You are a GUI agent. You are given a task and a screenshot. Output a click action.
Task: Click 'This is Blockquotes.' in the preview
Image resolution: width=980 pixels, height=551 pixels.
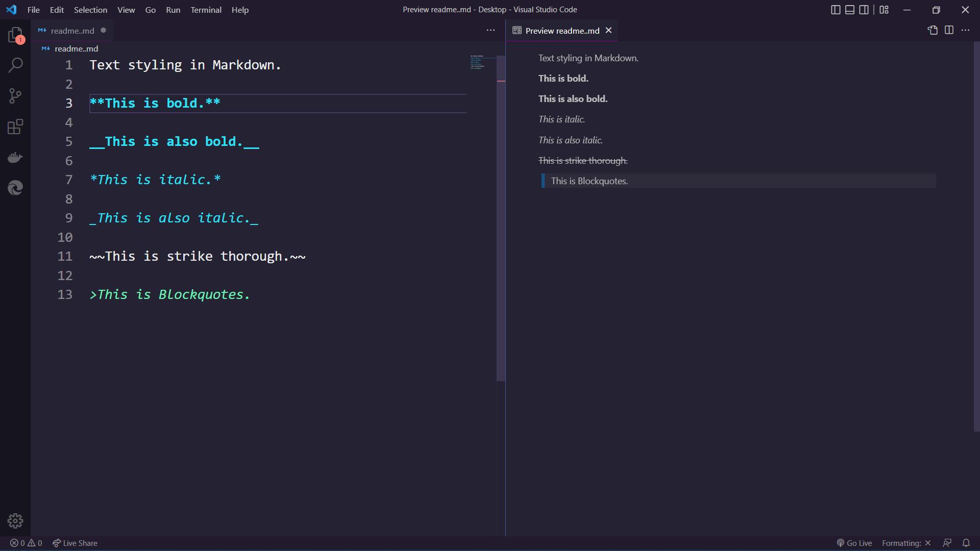(x=589, y=181)
